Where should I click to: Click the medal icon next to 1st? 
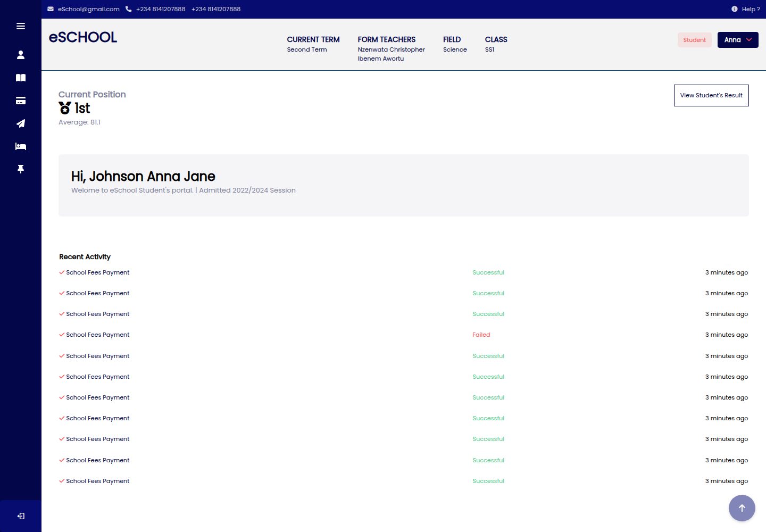65,108
